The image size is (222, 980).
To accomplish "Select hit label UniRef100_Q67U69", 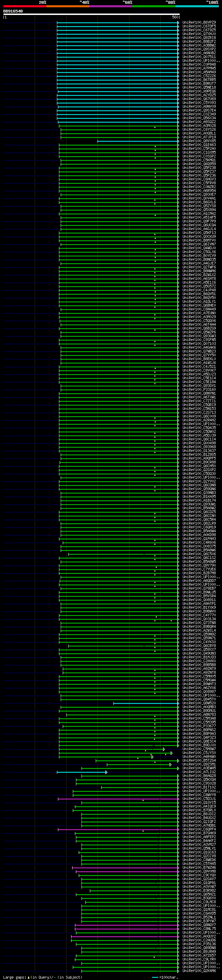I will coord(199,98).
